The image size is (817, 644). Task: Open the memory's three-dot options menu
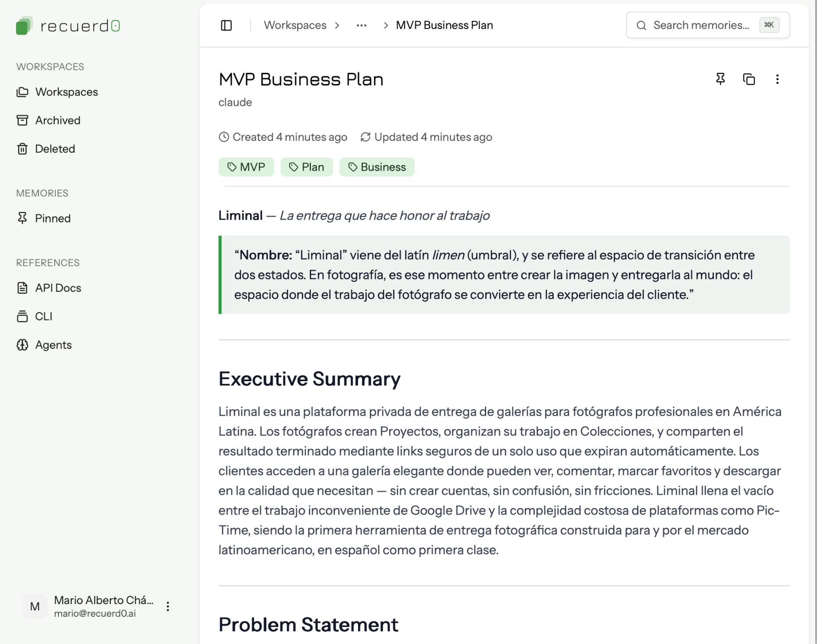pos(777,79)
